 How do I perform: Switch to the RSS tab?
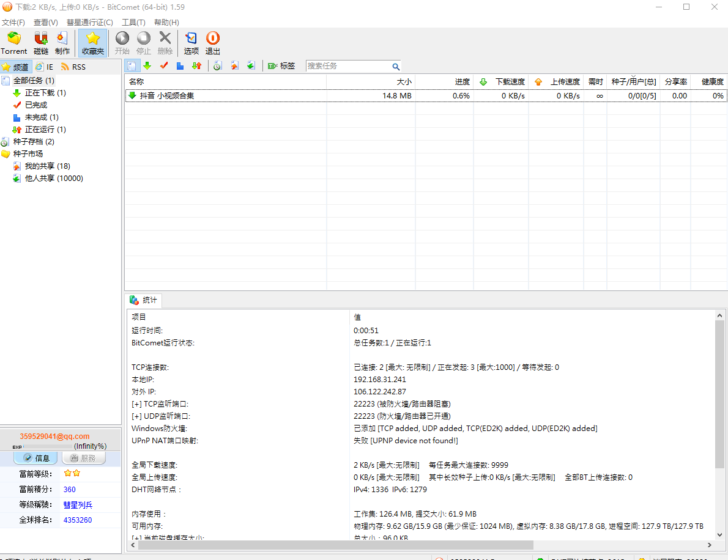click(73, 67)
